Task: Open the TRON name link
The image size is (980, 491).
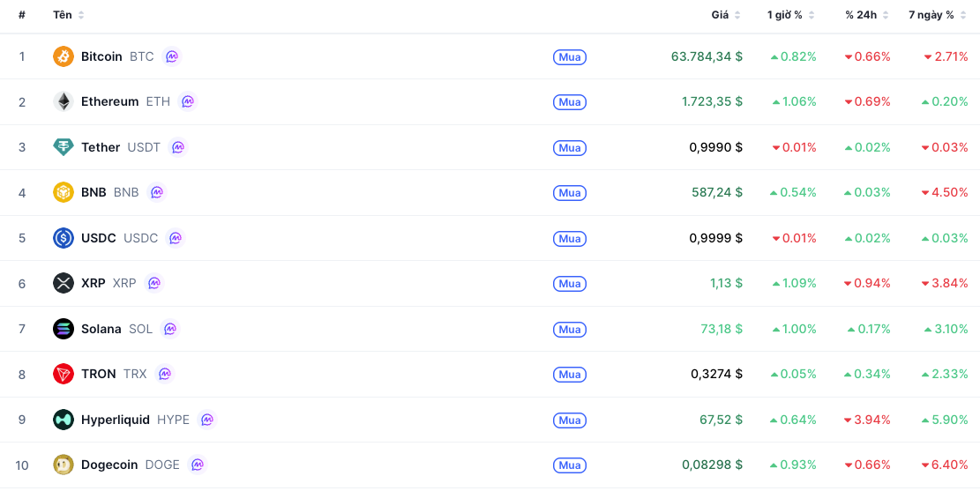Action: (x=99, y=374)
